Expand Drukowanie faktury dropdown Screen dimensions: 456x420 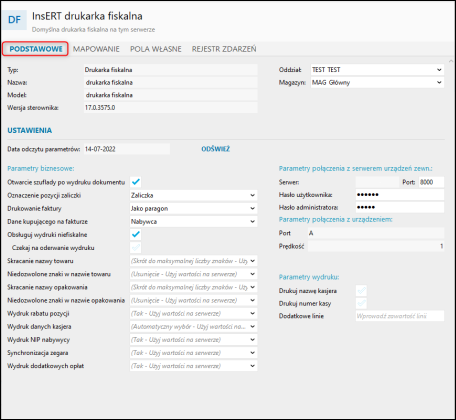(x=193, y=208)
